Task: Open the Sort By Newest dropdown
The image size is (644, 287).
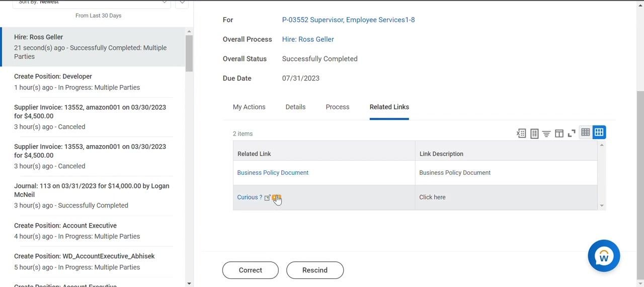Action: [92, 3]
